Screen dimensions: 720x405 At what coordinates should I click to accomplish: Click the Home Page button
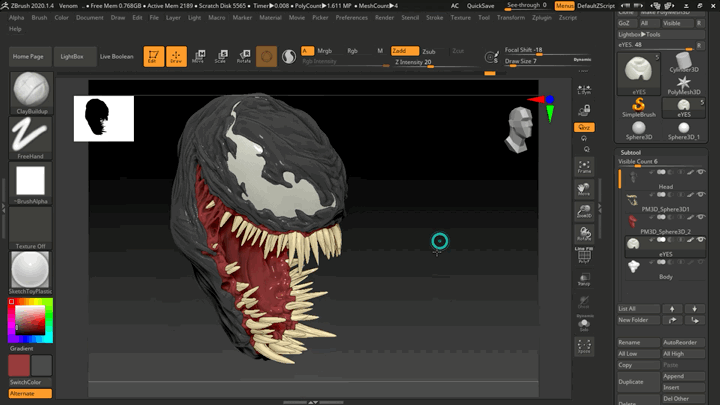29,56
